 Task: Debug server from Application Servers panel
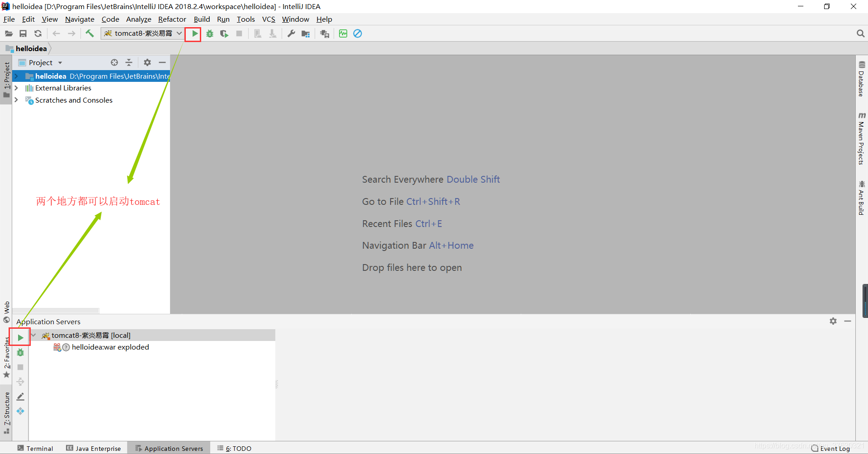[20, 352]
